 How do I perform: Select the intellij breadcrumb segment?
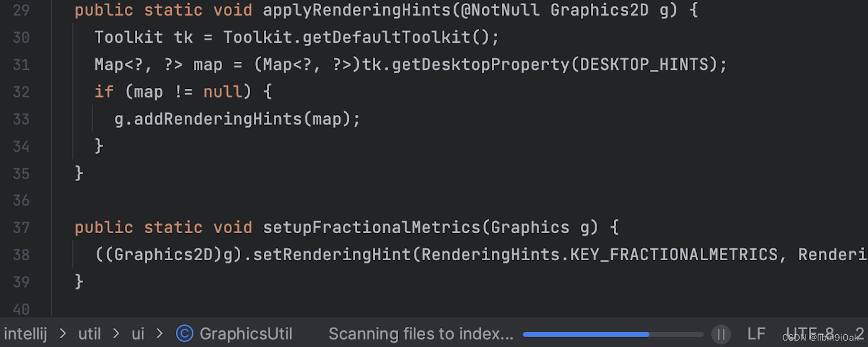[x=25, y=334]
